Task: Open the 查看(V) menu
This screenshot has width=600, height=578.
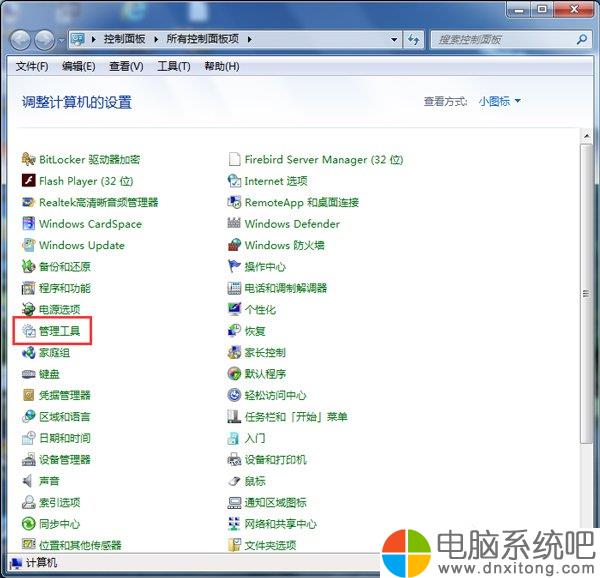Action: click(126, 67)
